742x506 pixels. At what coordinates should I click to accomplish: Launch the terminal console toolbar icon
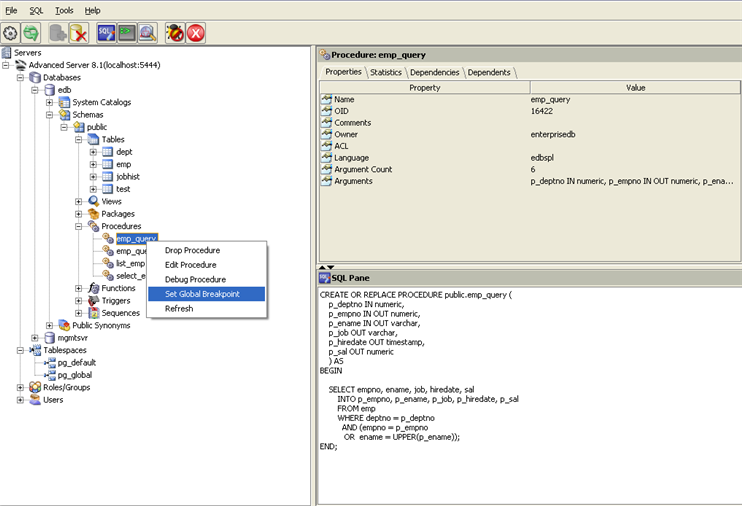point(126,33)
